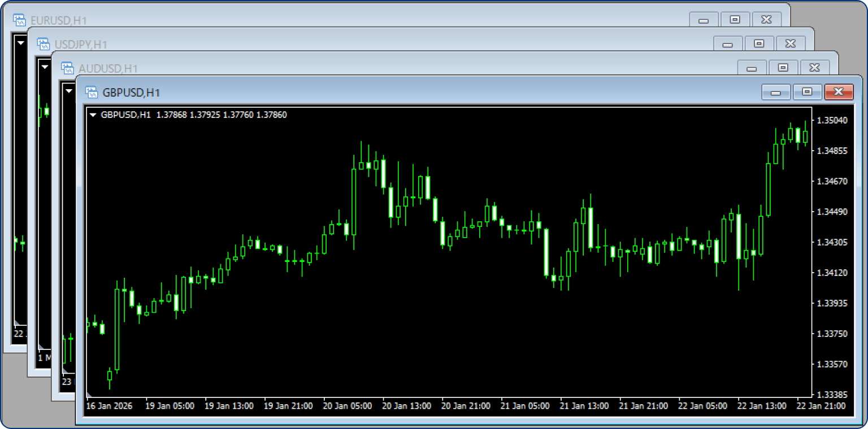
Task: Click the GBPUSD,H1 chart window icon
Action: [x=91, y=92]
